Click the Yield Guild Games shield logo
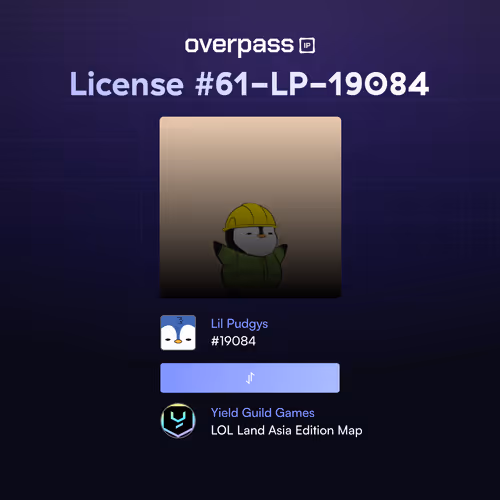The width and height of the screenshot is (500, 500). point(178,421)
